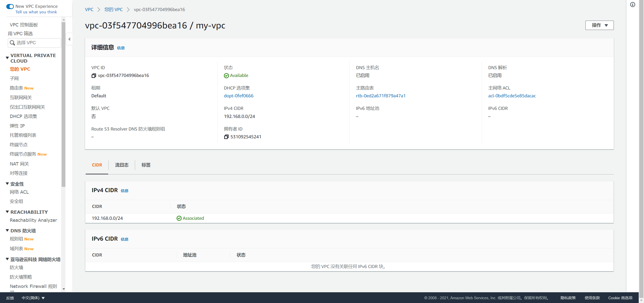
Task: Switch to the 标签 tab
Action: point(146,165)
